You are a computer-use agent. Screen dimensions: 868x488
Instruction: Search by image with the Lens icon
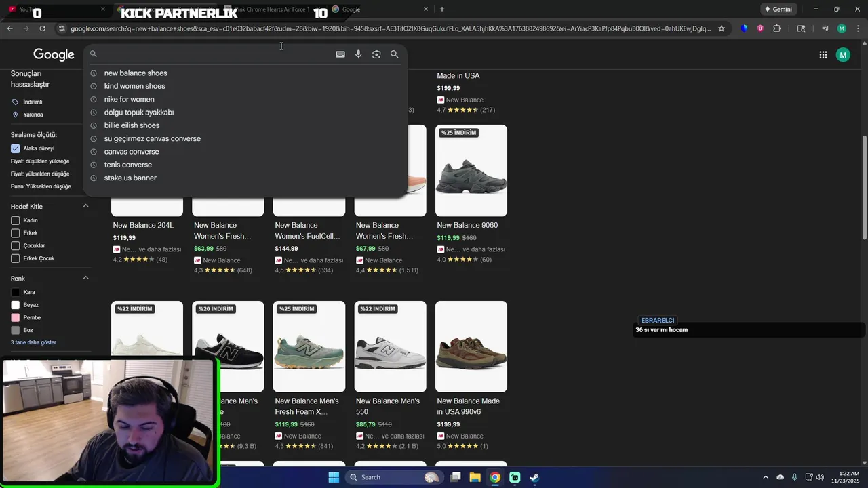(376, 54)
